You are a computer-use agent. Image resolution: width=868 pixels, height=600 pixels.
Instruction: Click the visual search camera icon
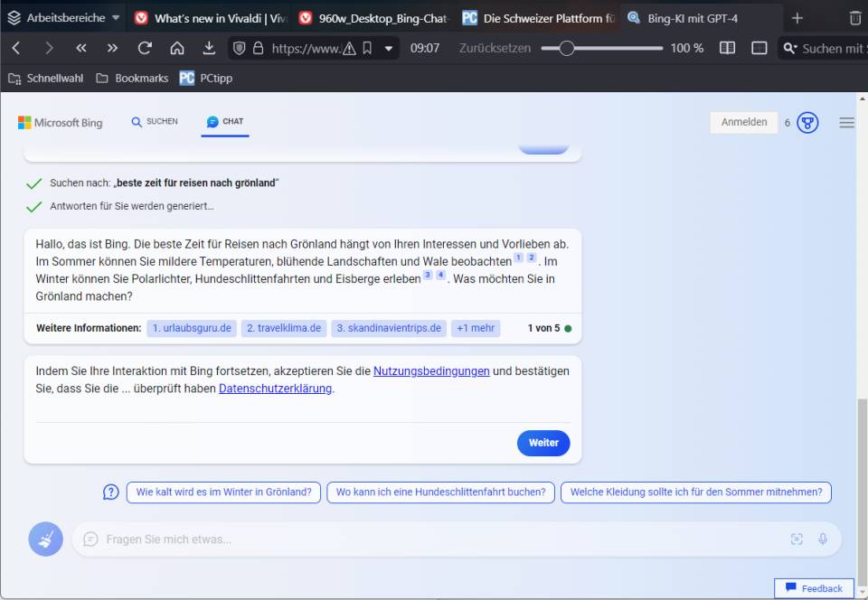[x=796, y=539]
